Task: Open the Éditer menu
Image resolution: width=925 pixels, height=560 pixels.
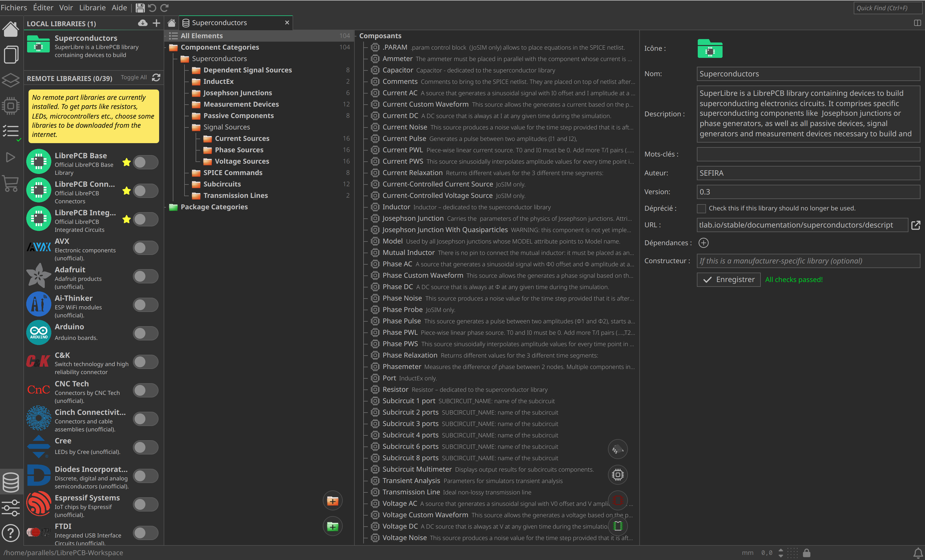Action: click(x=43, y=7)
